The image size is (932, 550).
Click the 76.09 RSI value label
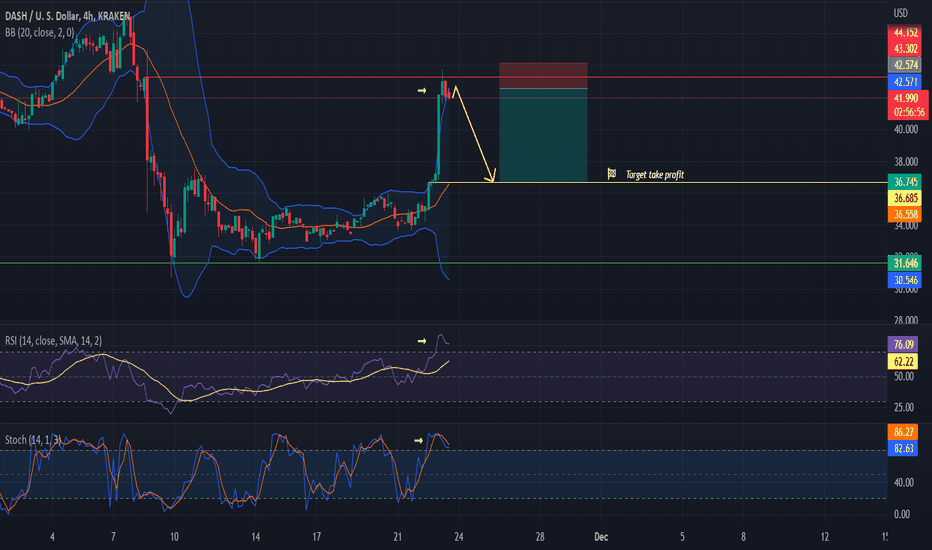[903, 344]
